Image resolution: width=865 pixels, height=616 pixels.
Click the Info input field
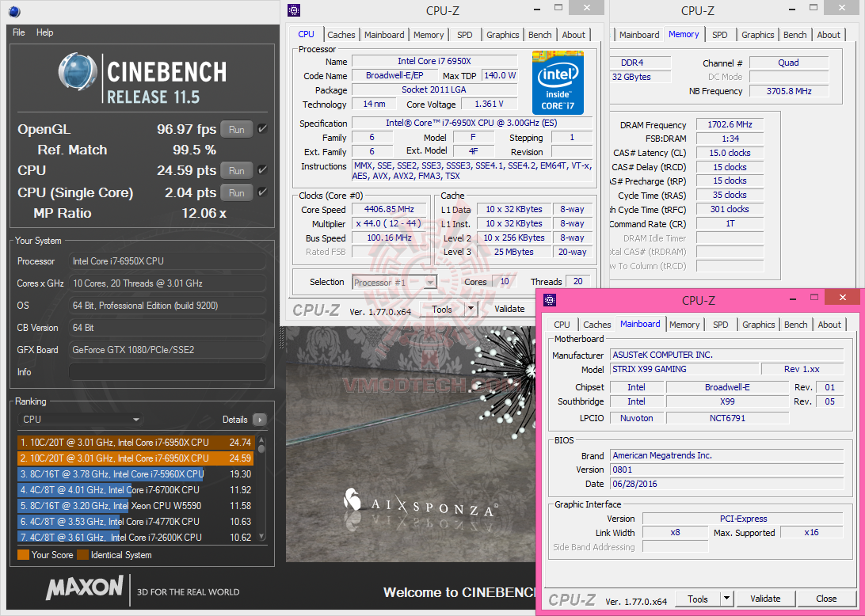(x=167, y=371)
